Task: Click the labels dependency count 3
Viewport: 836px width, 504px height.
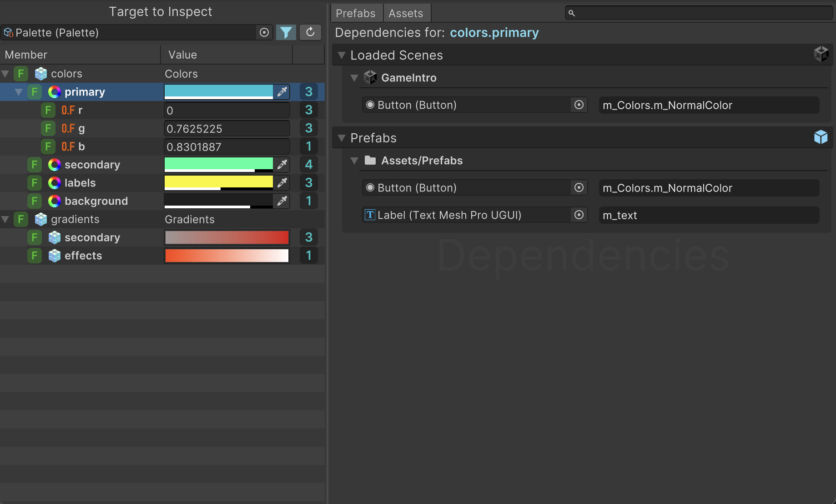Action: [x=309, y=183]
